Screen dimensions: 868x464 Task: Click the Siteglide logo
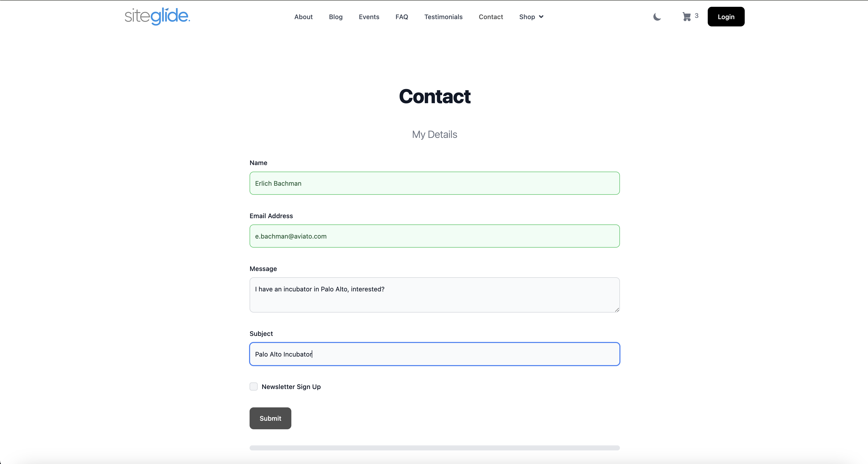tap(157, 17)
